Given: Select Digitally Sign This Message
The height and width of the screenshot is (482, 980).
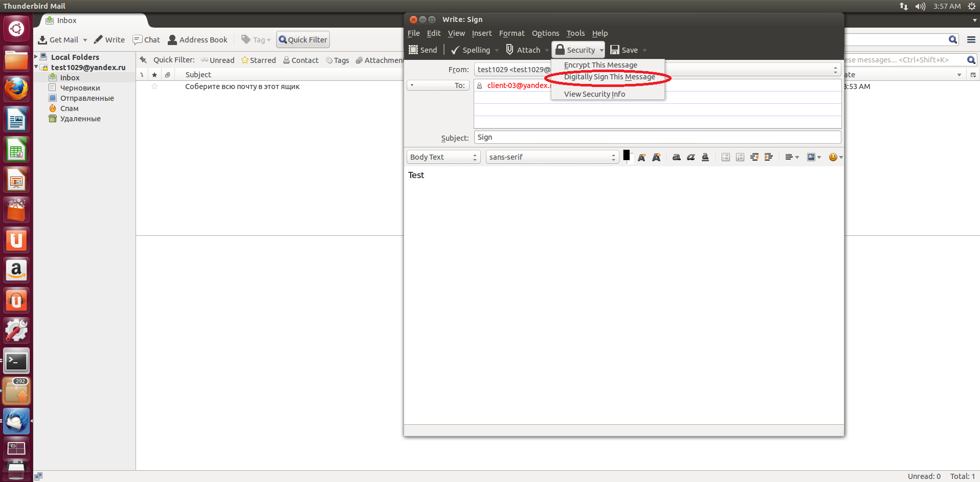Looking at the screenshot, I should pos(609,77).
